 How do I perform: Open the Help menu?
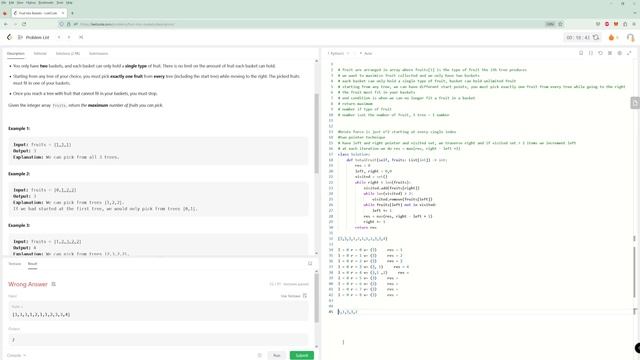(x=69, y=2)
